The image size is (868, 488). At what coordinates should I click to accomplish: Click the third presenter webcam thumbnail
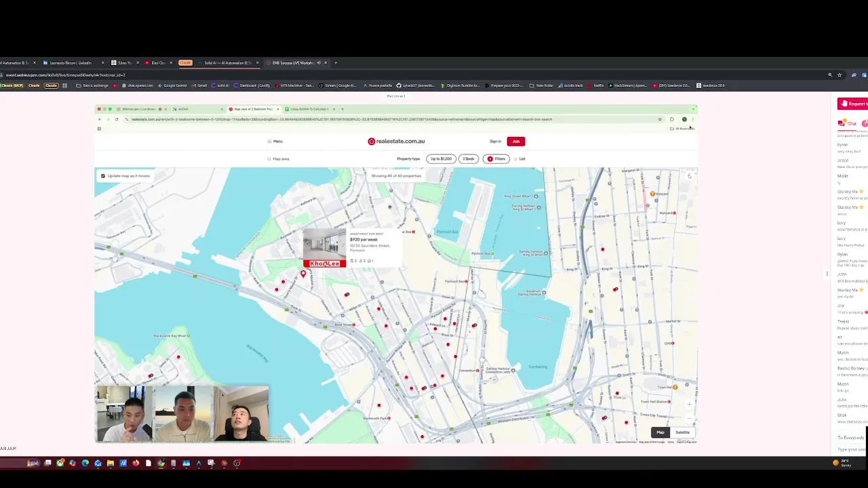tap(240, 413)
